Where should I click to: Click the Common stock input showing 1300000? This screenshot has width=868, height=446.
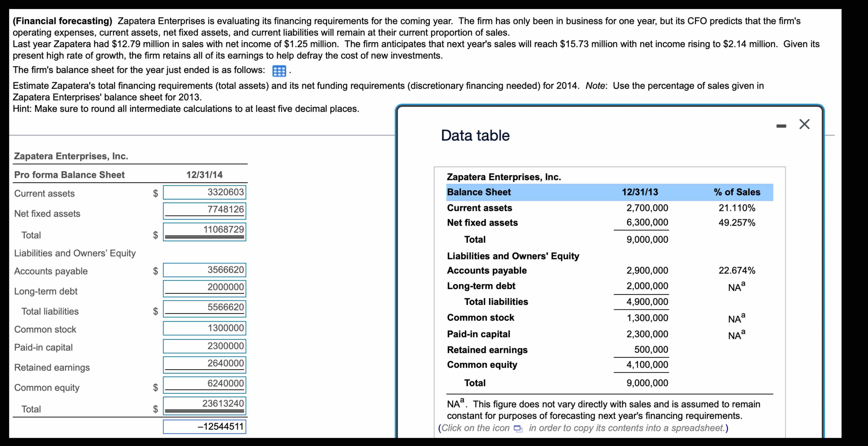[205, 328]
